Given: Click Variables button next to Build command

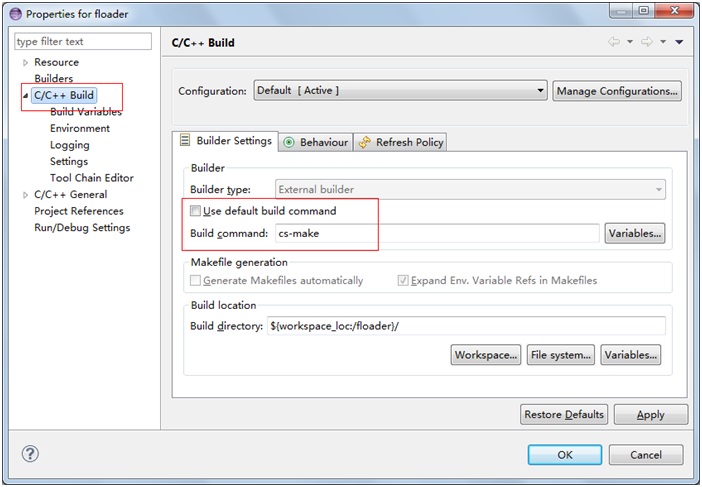Looking at the screenshot, I should [634, 233].
